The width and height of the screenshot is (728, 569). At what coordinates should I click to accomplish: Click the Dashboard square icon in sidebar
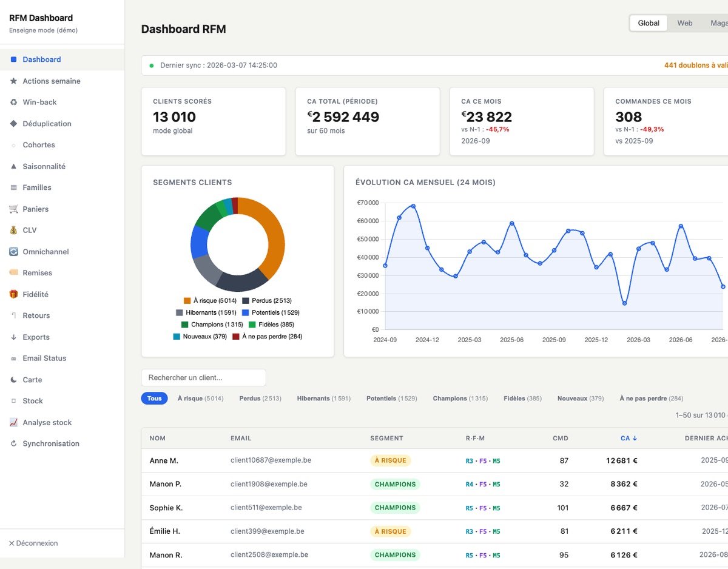click(x=13, y=59)
